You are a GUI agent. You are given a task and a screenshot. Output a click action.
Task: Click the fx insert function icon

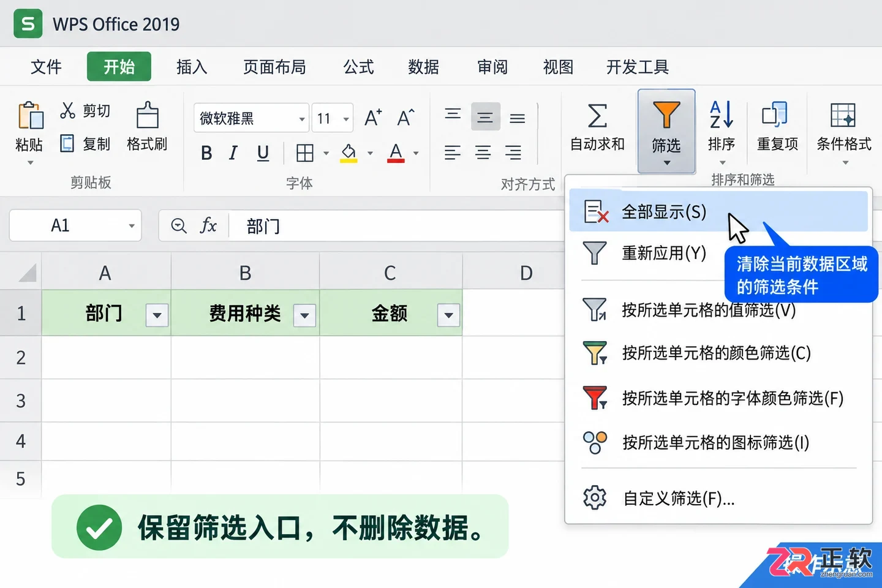208,225
